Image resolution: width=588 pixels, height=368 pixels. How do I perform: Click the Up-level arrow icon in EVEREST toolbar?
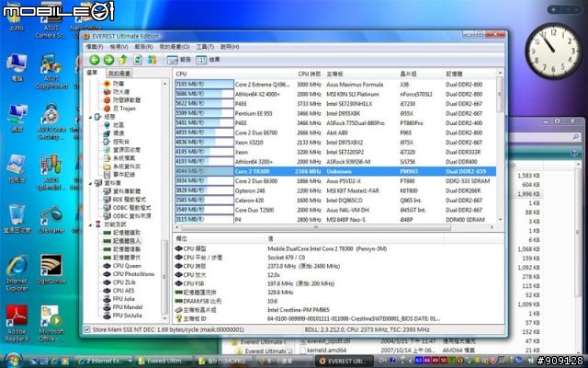[123, 60]
